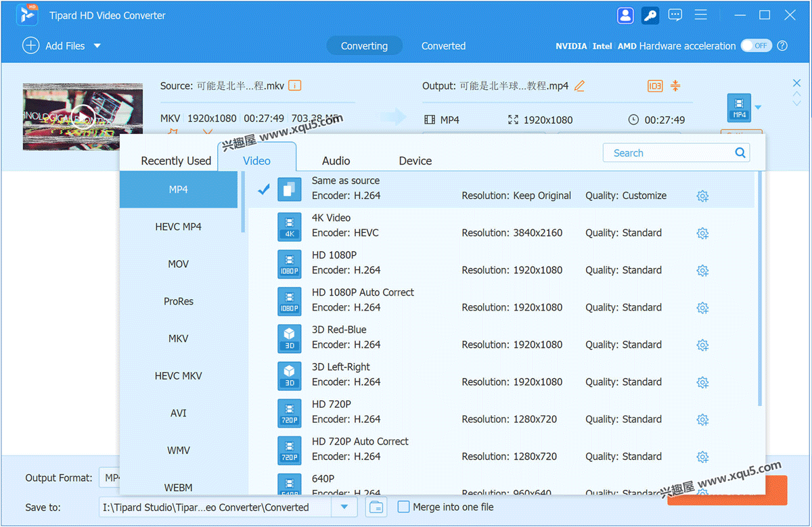The image size is (812, 527).
Task: Open the ID3 metadata editor icon
Action: coord(654,86)
